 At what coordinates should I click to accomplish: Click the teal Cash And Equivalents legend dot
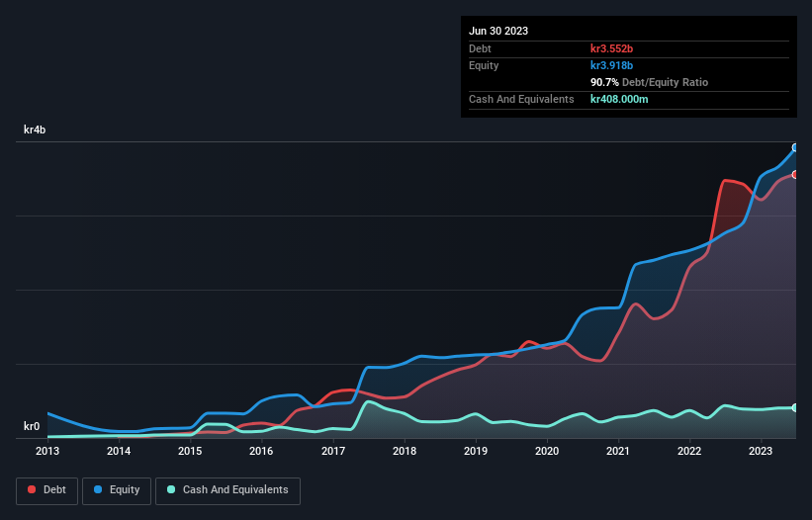171,489
